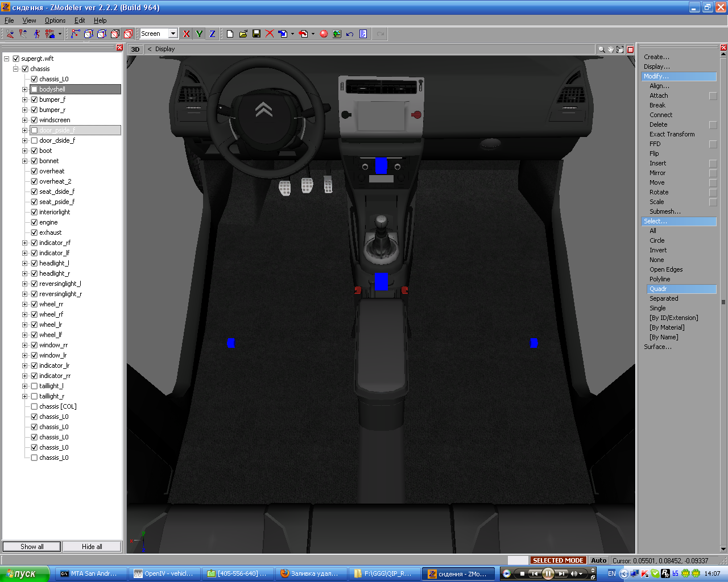Click the New file toolbar icon
Image resolution: width=728 pixels, height=582 pixels.
(230, 34)
